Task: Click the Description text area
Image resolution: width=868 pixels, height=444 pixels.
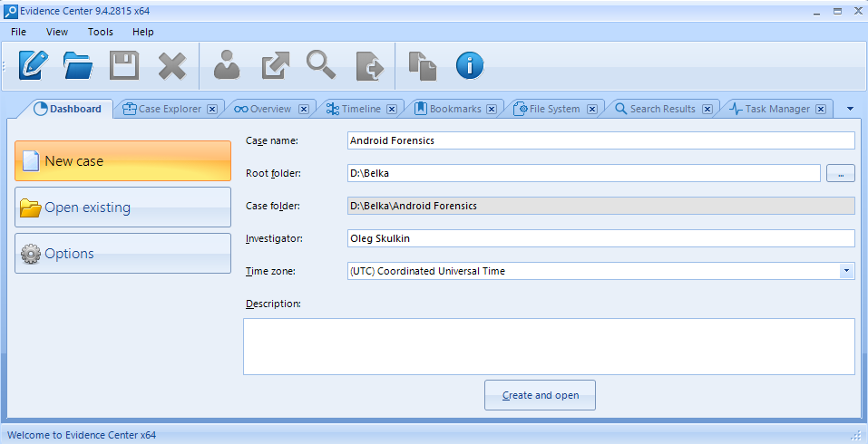Action: coord(549,347)
